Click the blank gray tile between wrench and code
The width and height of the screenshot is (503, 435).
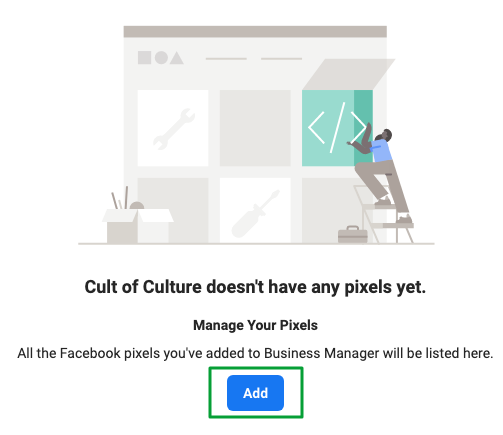(x=255, y=128)
